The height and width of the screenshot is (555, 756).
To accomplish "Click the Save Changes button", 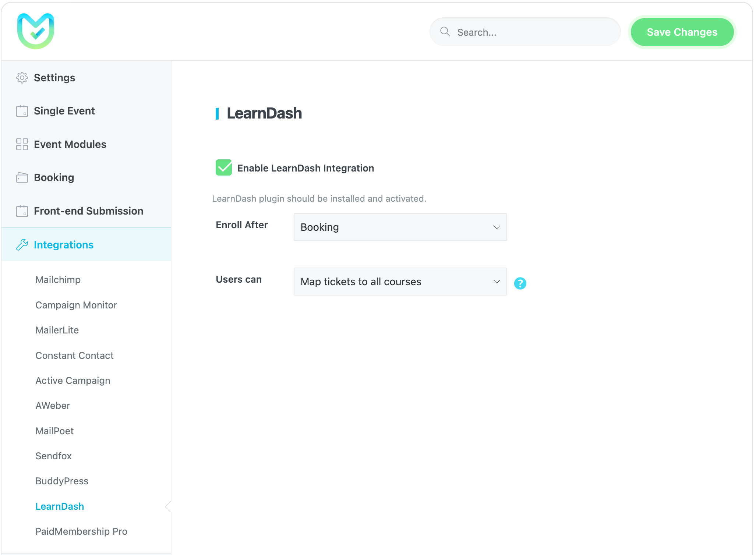I will point(682,32).
